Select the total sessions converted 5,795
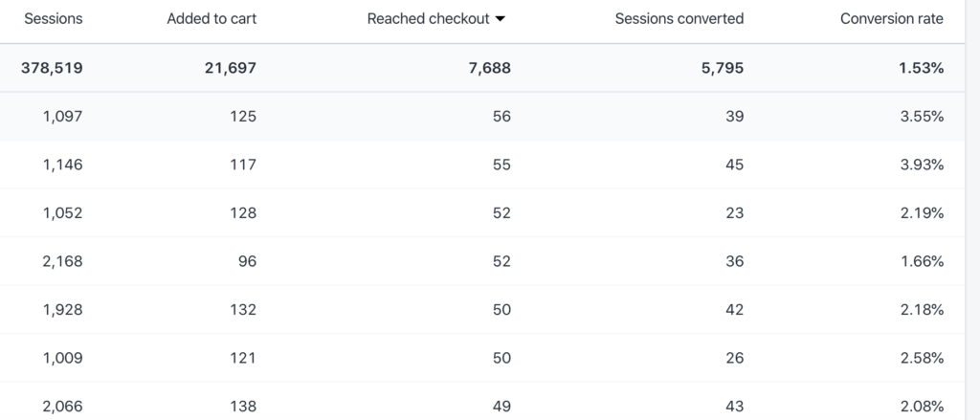 tap(723, 68)
